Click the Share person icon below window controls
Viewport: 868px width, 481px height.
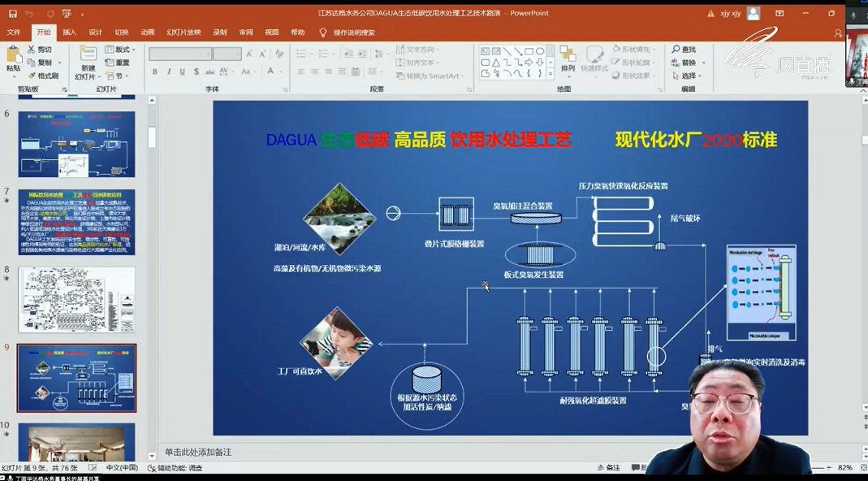838,33
